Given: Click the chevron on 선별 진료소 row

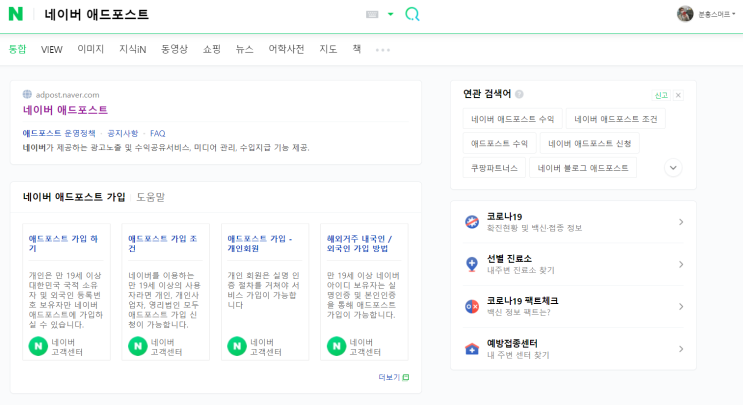Looking at the screenshot, I should pos(681,264).
